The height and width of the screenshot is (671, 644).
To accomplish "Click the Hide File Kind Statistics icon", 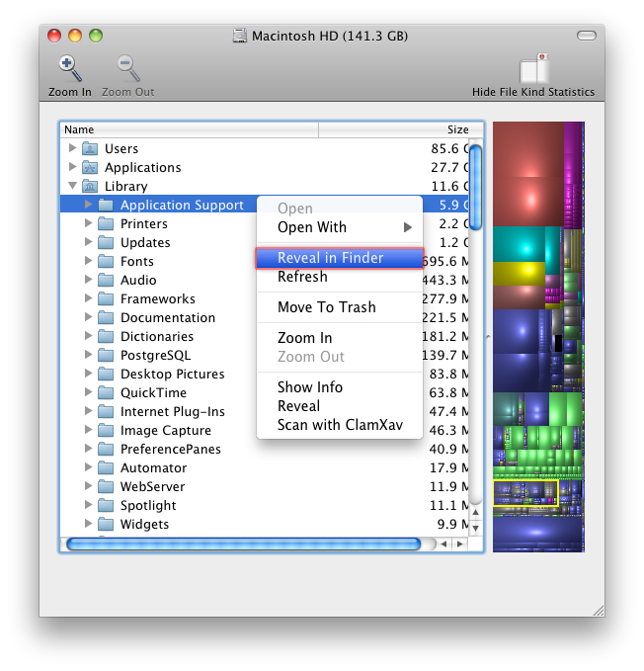I will pos(533,68).
